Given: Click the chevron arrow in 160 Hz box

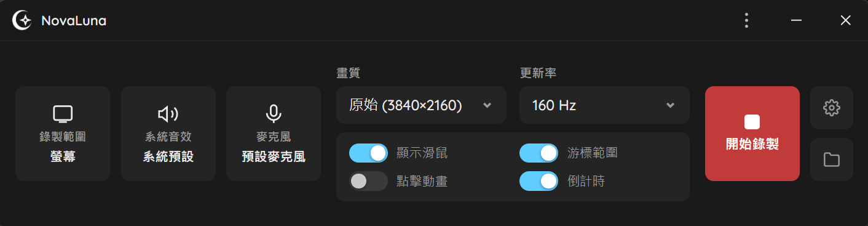Looking at the screenshot, I should [x=670, y=105].
